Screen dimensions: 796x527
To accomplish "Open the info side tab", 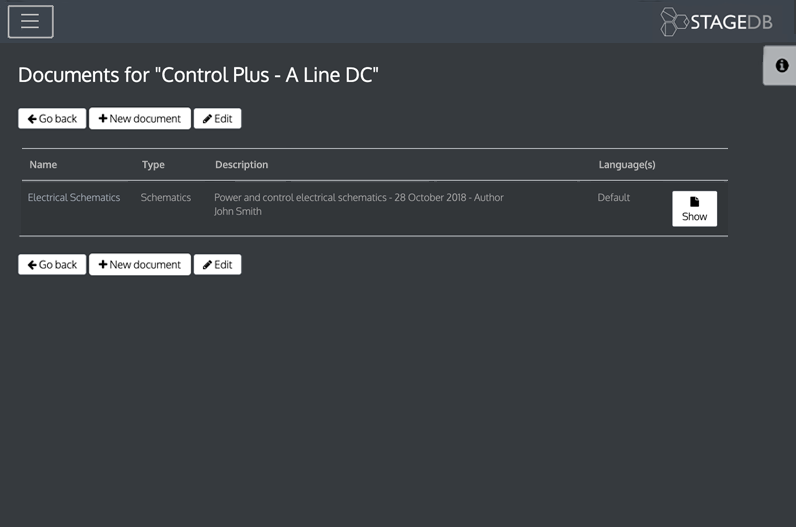I will [781, 66].
